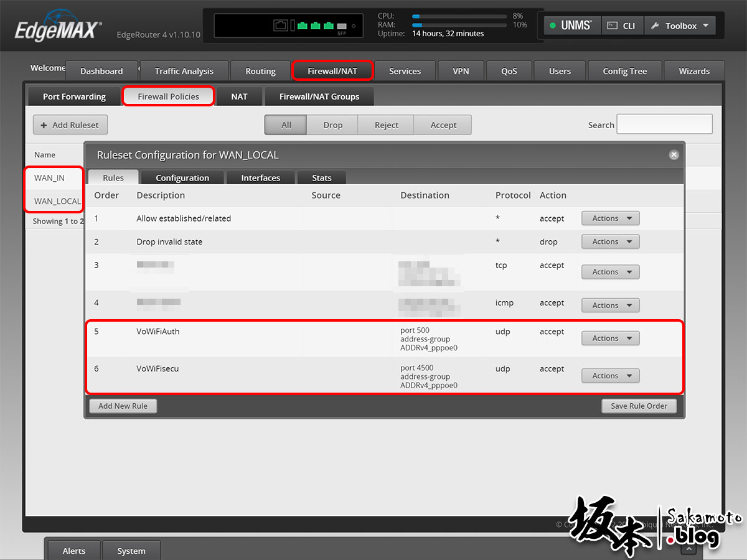The width and height of the screenshot is (747, 560).
Task: Click Add New Rule
Action: tap(123, 406)
